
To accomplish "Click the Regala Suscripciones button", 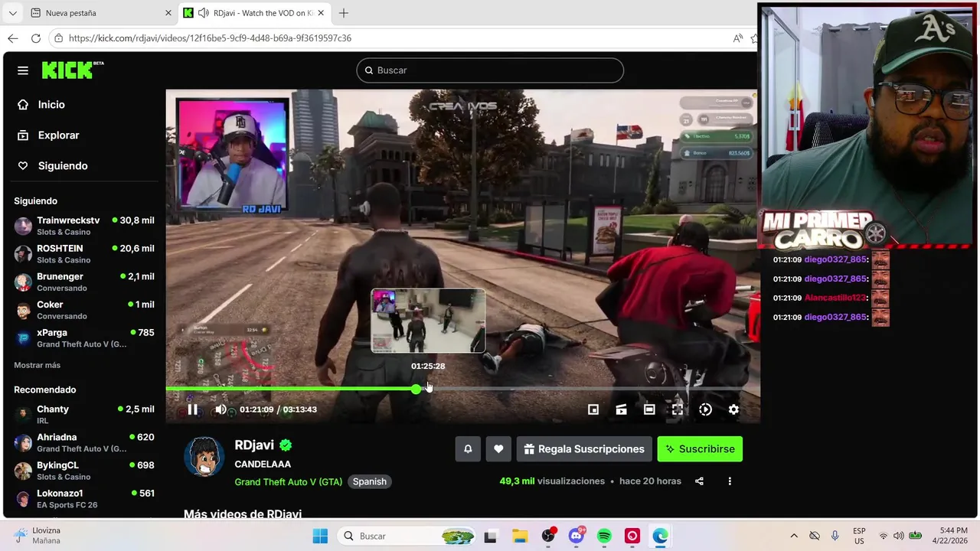I will pyautogui.click(x=584, y=449).
